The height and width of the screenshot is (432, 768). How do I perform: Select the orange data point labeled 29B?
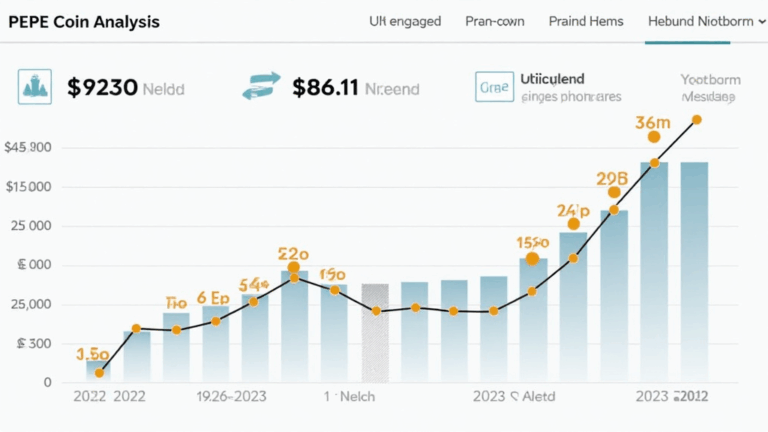(614, 193)
